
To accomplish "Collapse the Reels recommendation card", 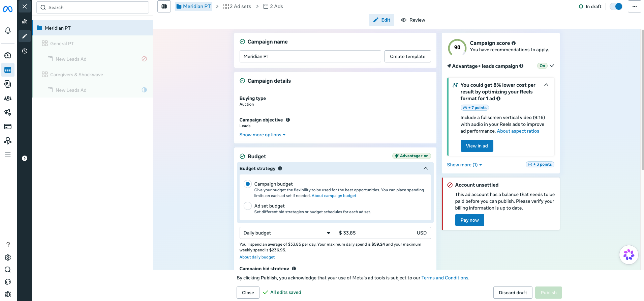I will [x=546, y=85].
